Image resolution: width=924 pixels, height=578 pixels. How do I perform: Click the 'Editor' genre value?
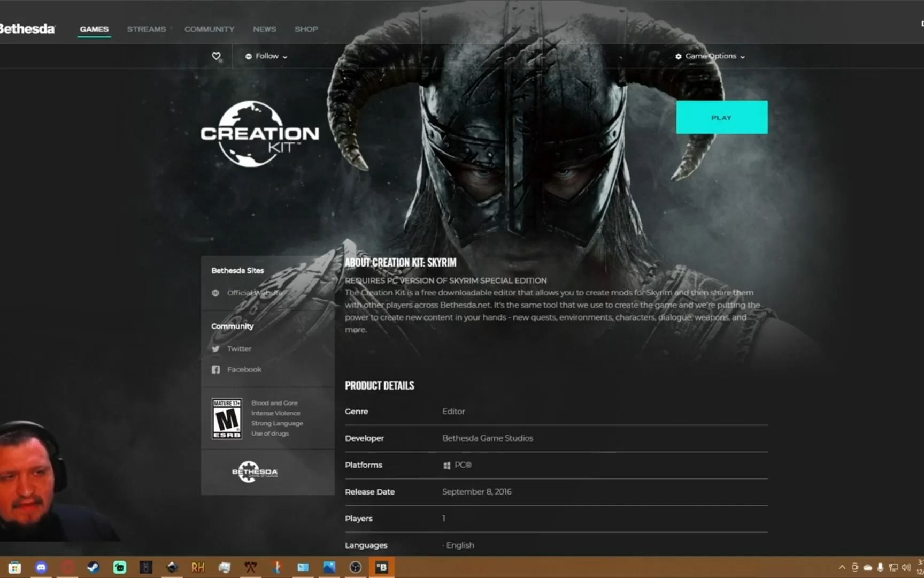click(x=453, y=411)
